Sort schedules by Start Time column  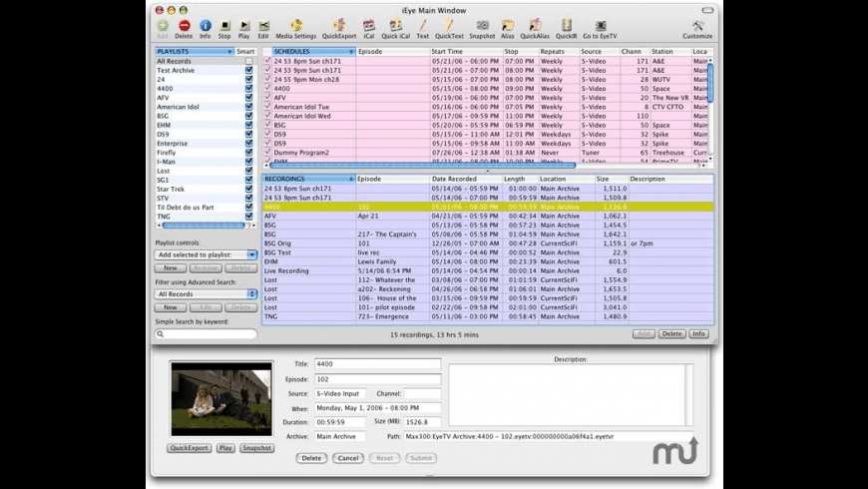tap(466, 52)
